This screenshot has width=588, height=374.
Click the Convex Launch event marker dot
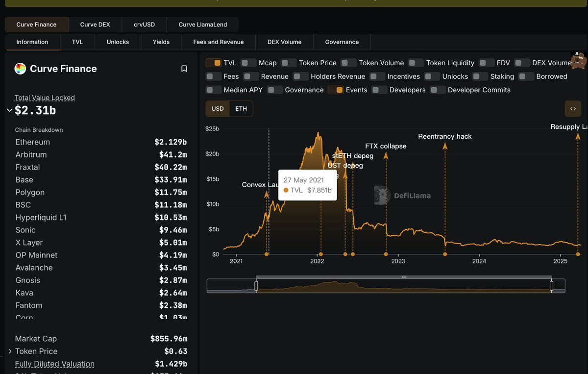[x=267, y=254]
